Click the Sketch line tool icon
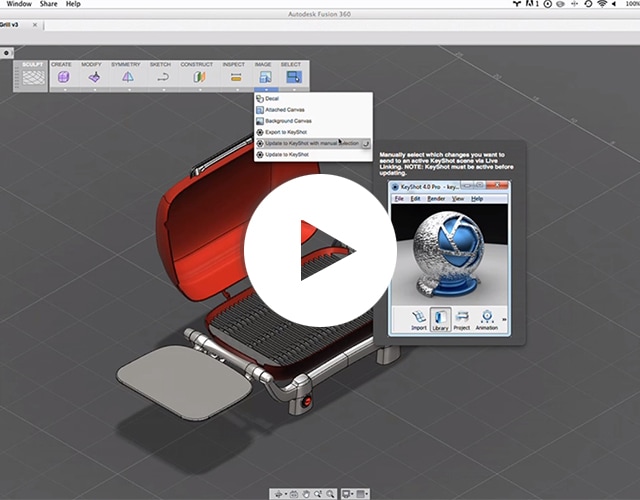640x500 pixels. pyautogui.click(x=163, y=77)
